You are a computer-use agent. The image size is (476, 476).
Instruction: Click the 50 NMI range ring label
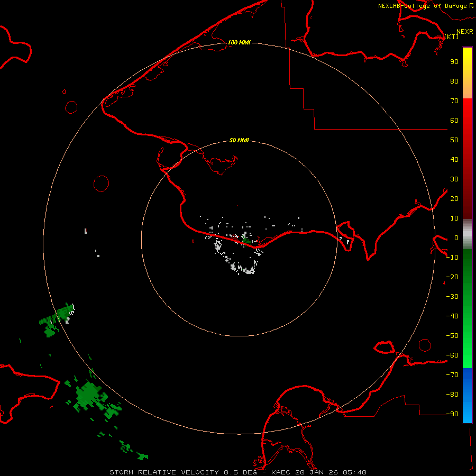239,140
